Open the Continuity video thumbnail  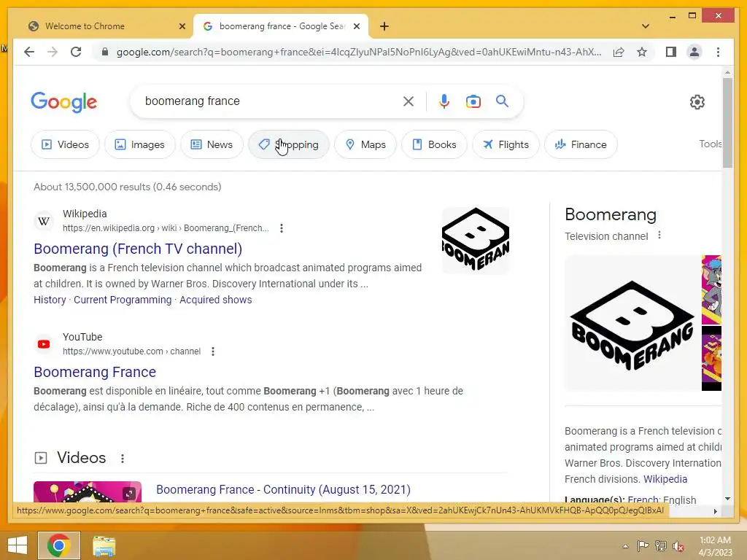[x=88, y=491]
